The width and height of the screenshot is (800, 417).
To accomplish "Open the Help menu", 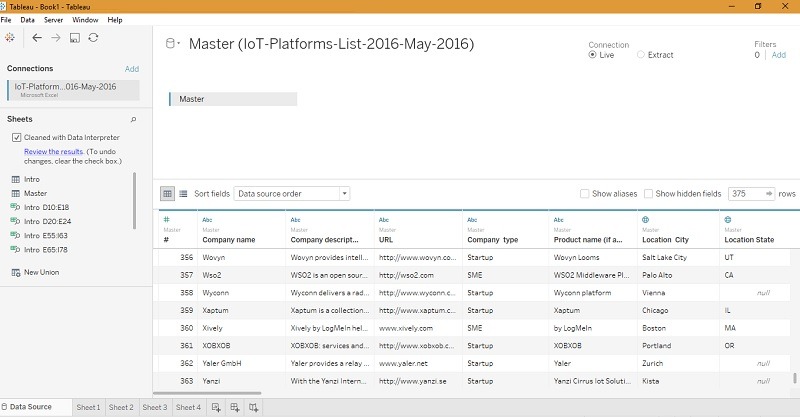I will pos(115,20).
